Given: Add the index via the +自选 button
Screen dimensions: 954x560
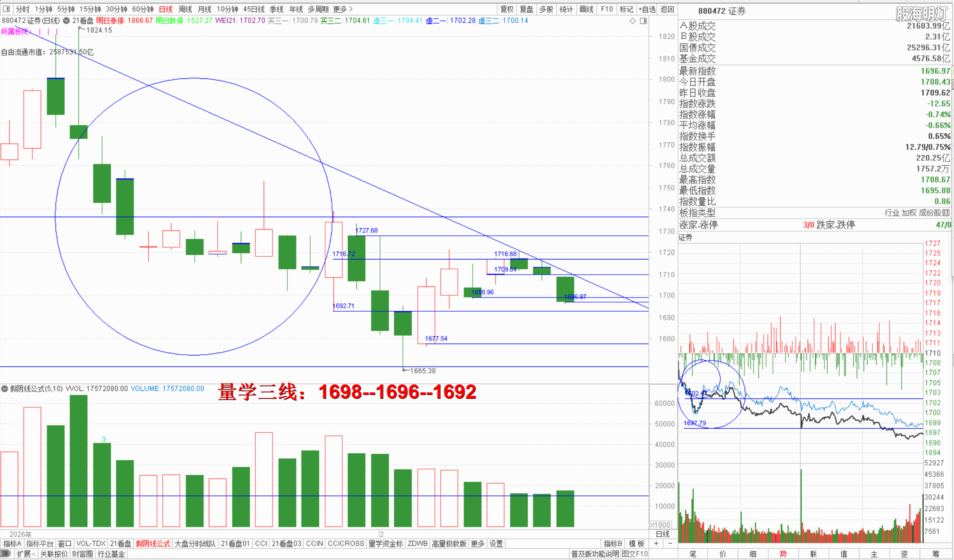Looking at the screenshot, I should (x=648, y=9).
